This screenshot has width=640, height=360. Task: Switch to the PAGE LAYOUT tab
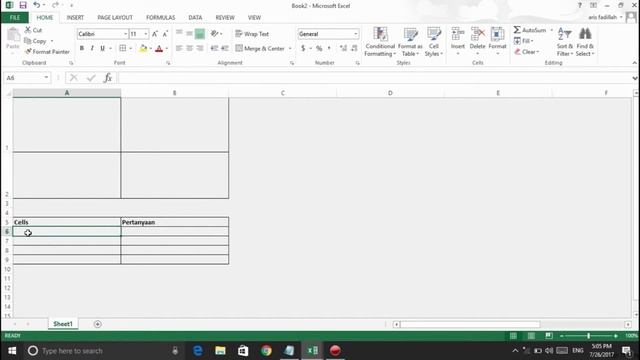coord(115,18)
